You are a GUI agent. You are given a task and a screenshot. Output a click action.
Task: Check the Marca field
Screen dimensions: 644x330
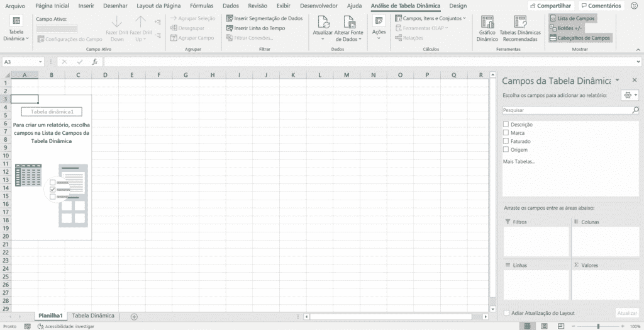(x=506, y=132)
